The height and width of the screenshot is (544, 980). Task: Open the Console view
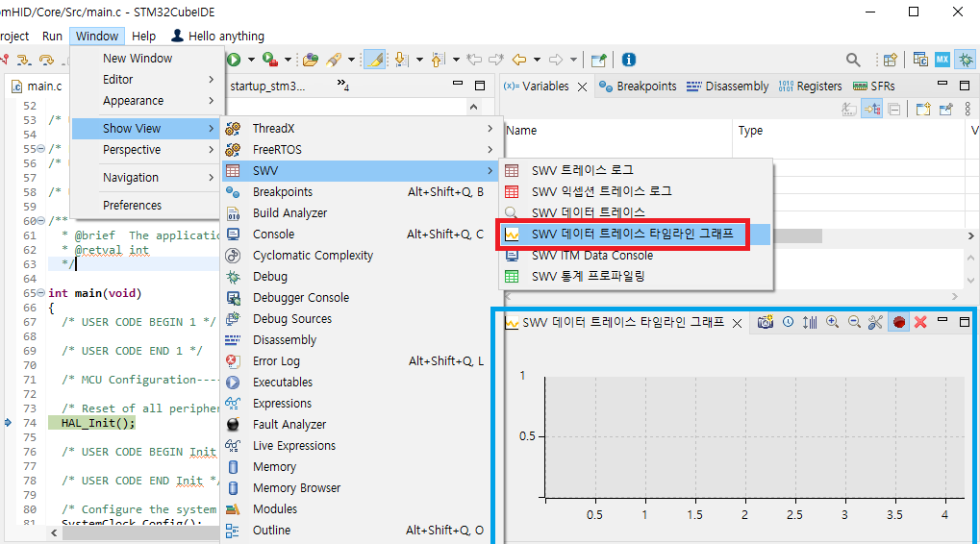point(361,235)
